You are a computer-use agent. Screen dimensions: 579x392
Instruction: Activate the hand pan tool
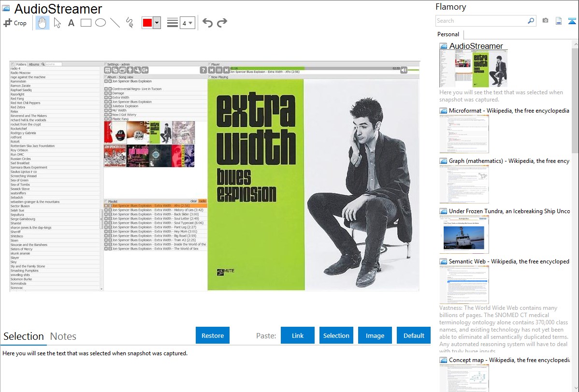[x=42, y=23]
